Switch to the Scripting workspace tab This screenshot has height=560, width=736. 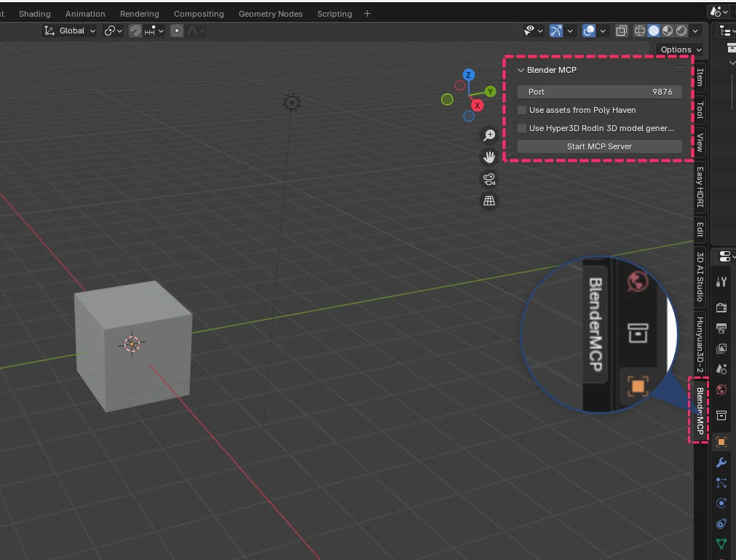(334, 14)
